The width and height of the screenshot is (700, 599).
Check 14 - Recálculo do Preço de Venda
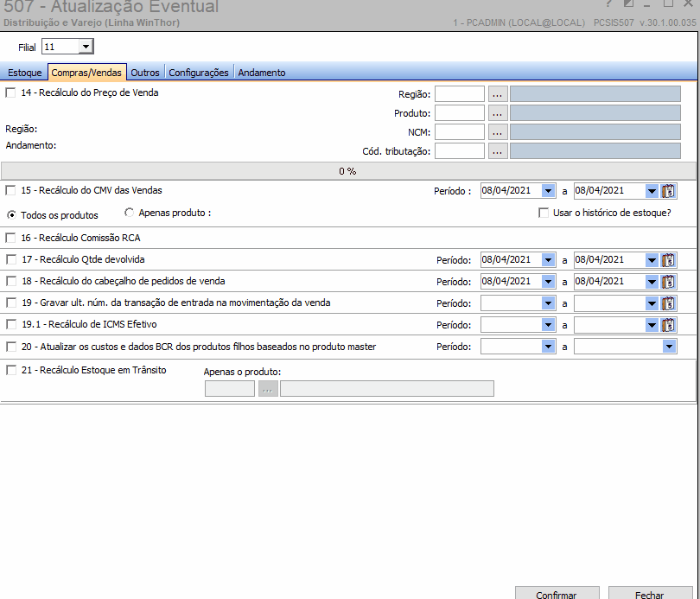[x=10, y=92]
